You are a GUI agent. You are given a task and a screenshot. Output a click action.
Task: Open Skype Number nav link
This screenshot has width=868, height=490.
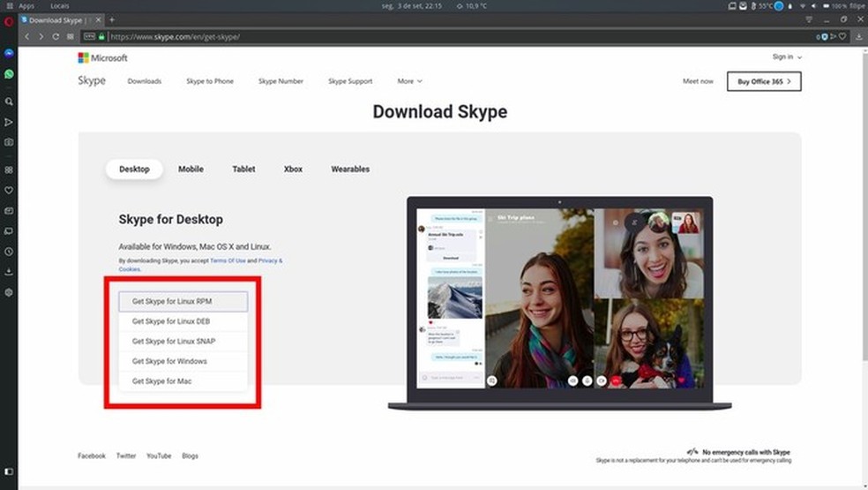tap(281, 81)
